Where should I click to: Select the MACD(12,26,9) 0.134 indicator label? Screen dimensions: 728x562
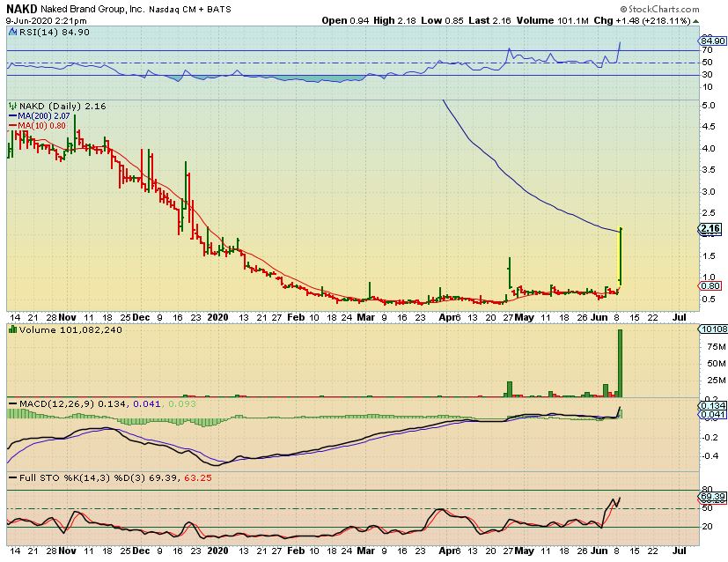coord(67,403)
